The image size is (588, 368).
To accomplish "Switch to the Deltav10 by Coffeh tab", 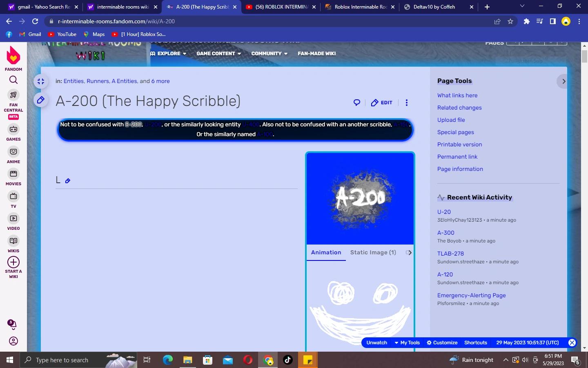I will coord(438,7).
